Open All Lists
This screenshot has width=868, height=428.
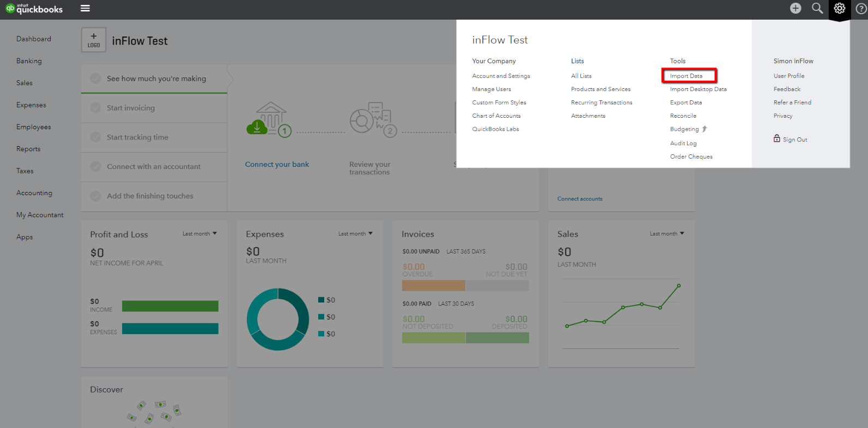581,76
